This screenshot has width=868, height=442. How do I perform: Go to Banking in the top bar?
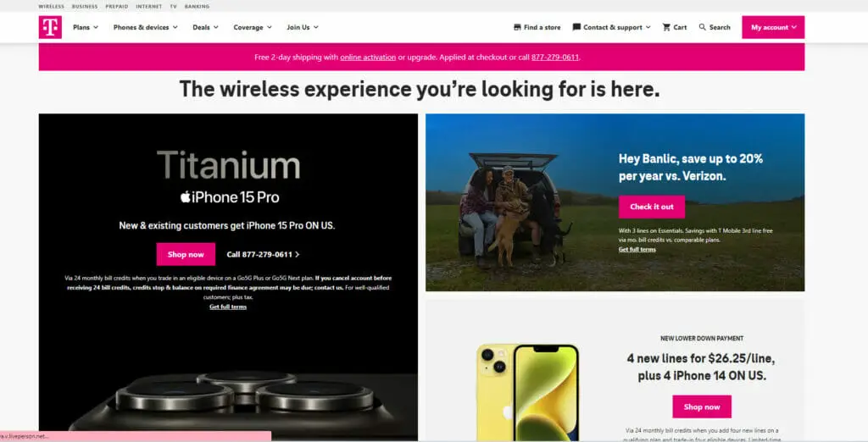coord(197,7)
